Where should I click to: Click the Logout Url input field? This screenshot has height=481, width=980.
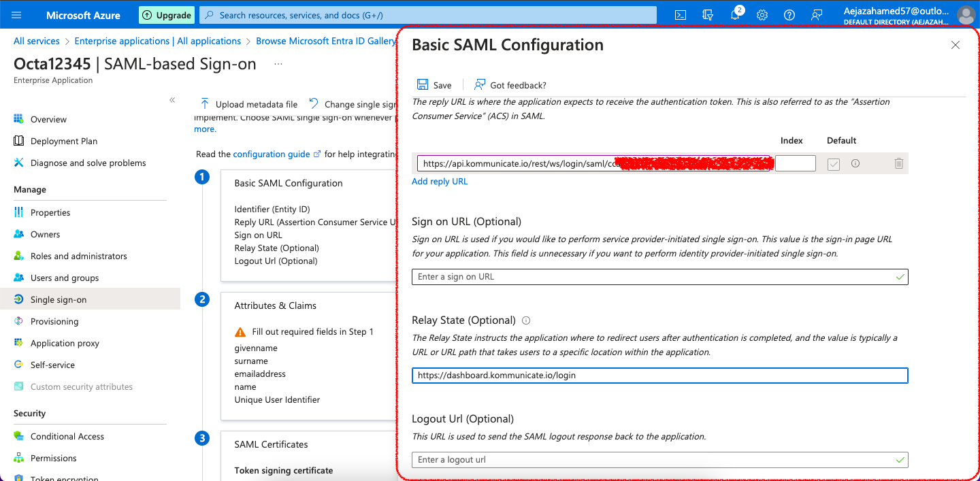pyautogui.click(x=660, y=460)
